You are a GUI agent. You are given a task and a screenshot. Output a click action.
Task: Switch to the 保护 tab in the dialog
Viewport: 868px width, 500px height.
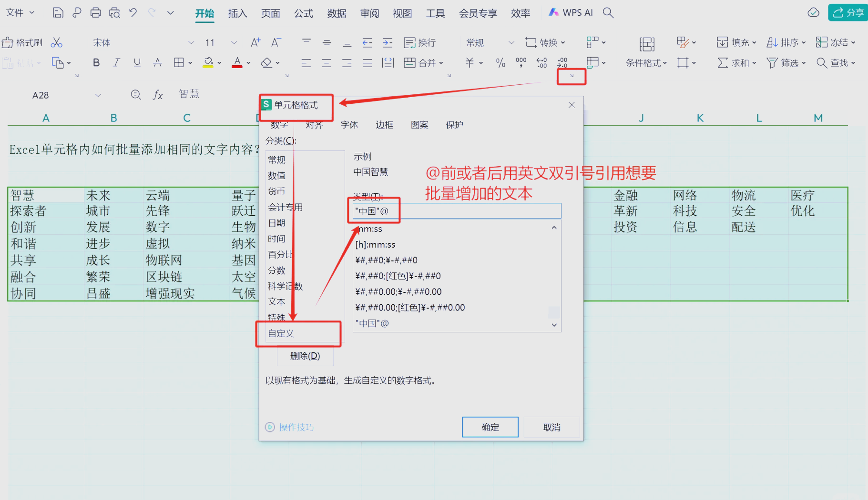tap(454, 125)
